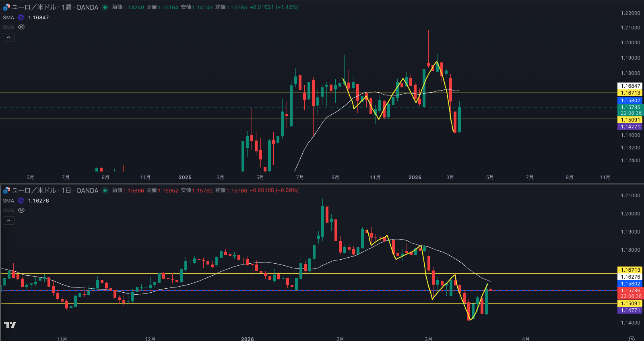644x341 pixels.
Task: Select the SMA 1.16847 indicator legend
Action: 8,18
